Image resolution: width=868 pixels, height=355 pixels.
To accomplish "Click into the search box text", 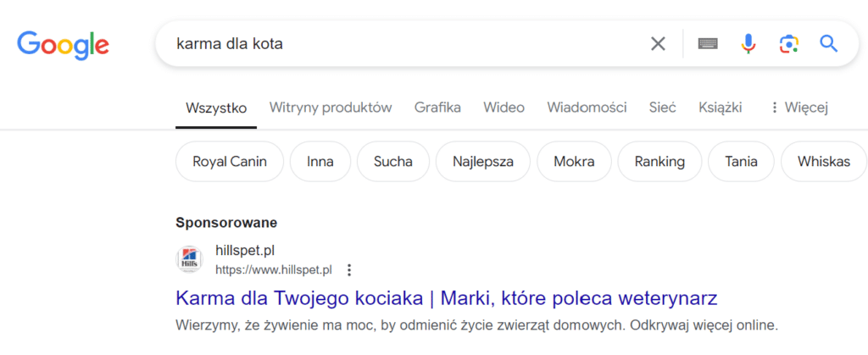I will pyautogui.click(x=230, y=44).
